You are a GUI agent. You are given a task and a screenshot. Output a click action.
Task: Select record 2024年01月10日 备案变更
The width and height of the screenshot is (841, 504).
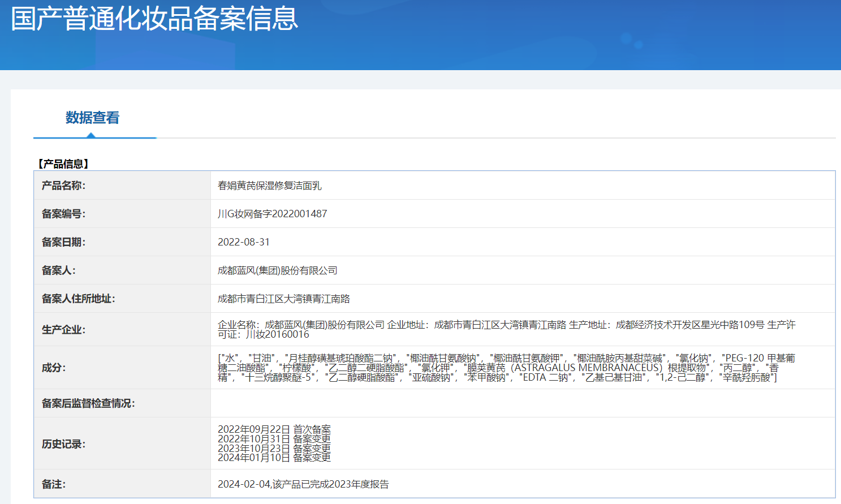click(x=274, y=458)
